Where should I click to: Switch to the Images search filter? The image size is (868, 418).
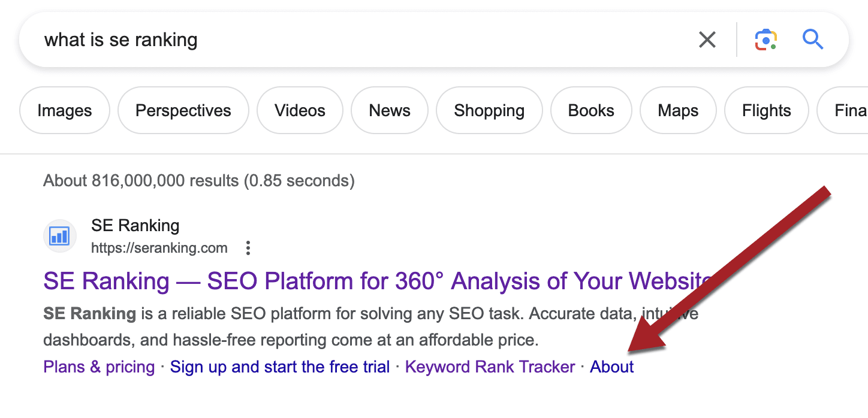coord(64,110)
